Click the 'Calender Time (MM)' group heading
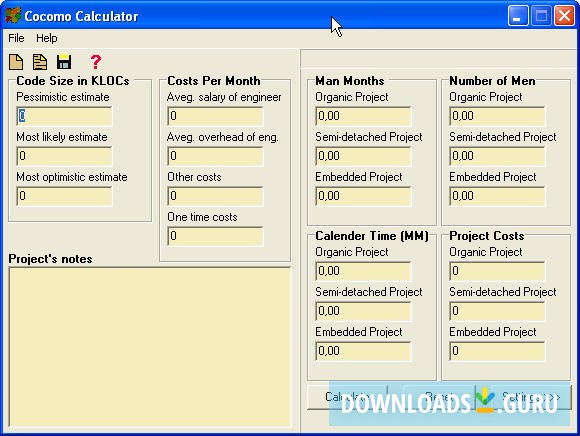Viewport: 580px width, 436px height. click(x=372, y=236)
